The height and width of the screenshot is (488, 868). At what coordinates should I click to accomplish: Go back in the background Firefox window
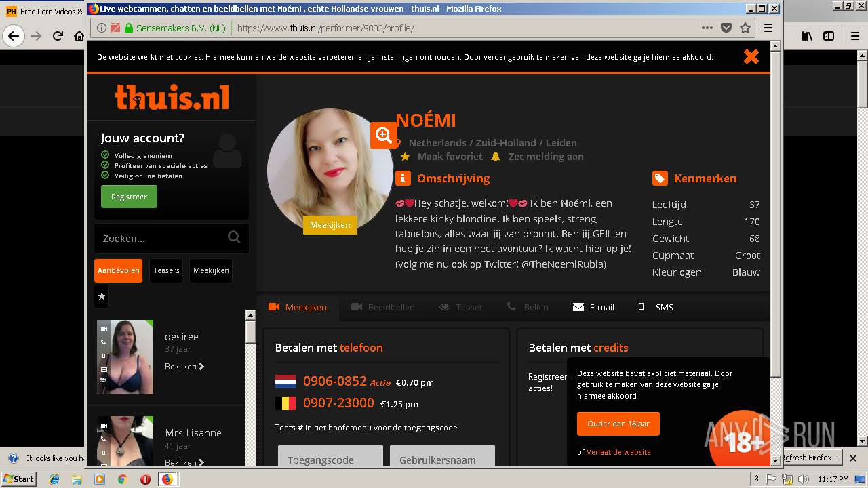click(x=13, y=36)
